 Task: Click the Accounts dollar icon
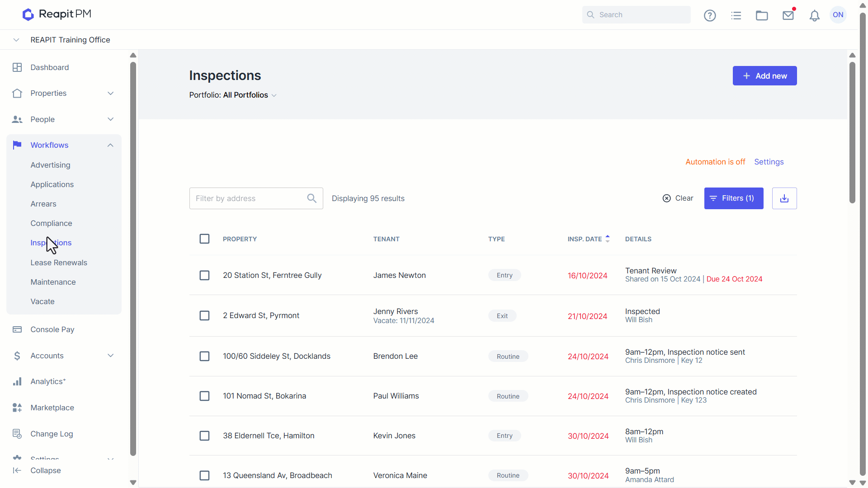[x=17, y=356]
